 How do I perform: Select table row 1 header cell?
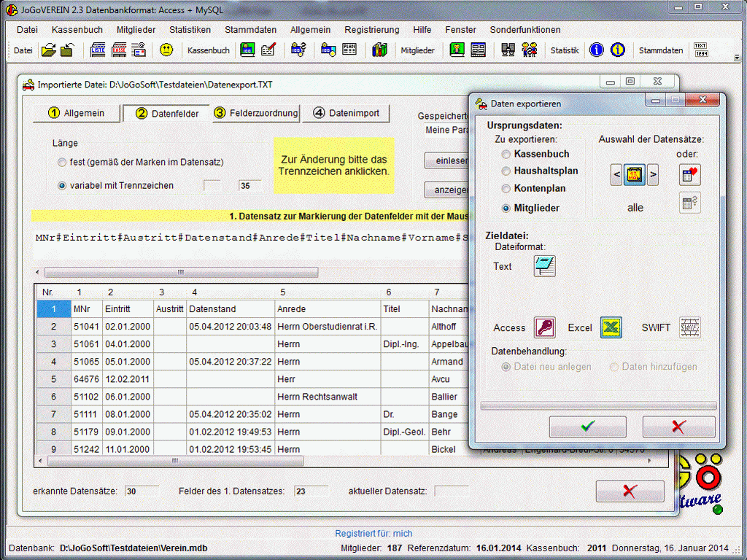(x=53, y=309)
